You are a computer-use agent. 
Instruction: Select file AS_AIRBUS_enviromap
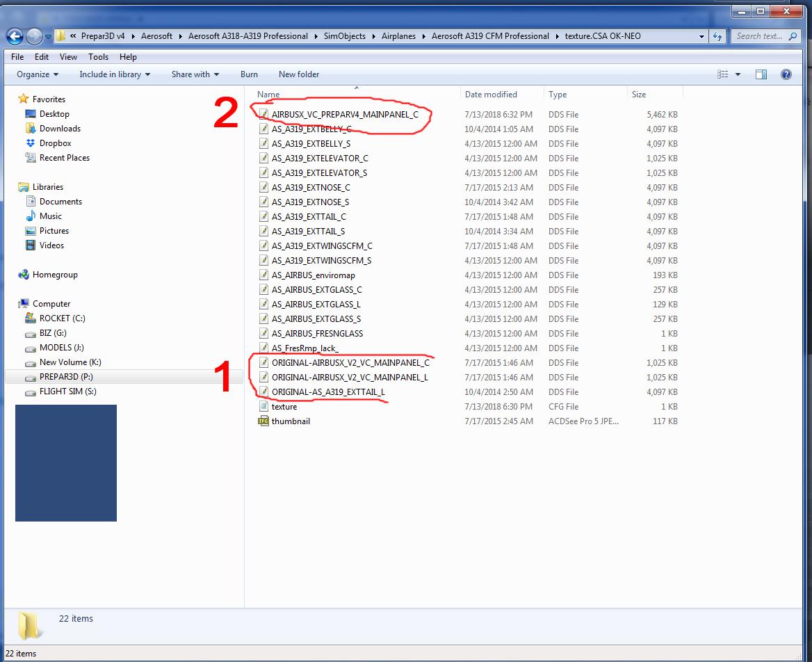(314, 275)
